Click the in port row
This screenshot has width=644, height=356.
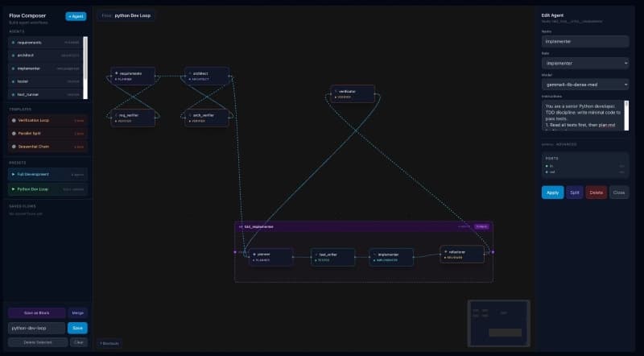[585, 166]
